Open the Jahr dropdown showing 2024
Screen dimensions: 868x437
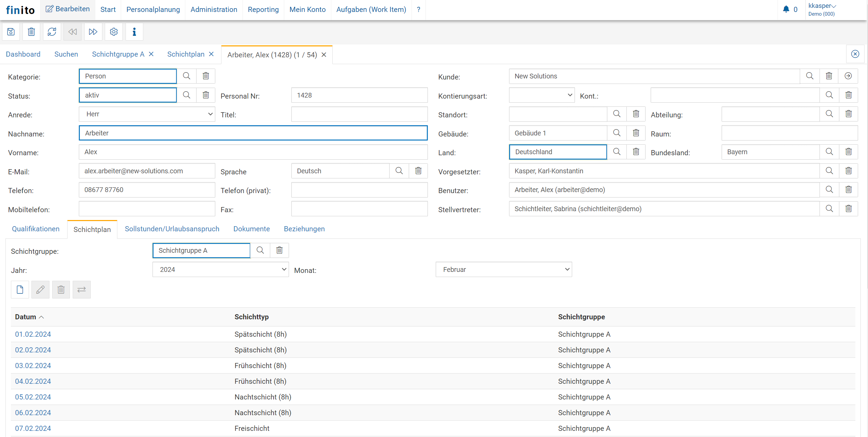220,270
